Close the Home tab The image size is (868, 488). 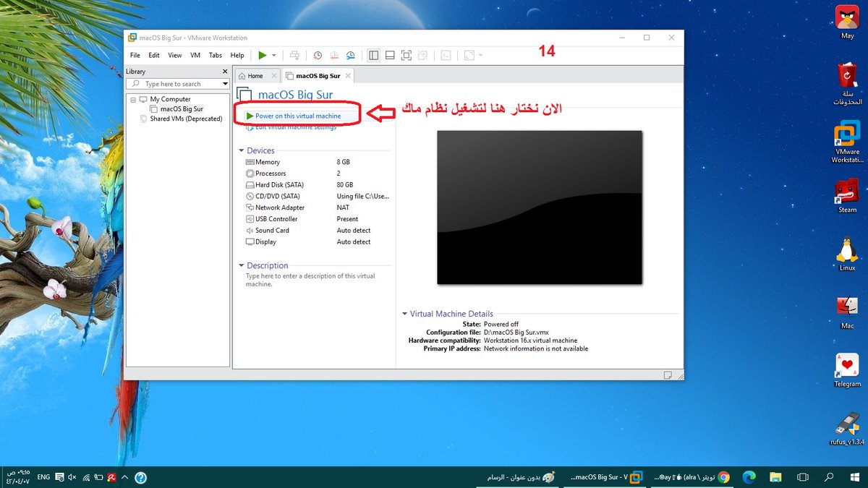(274, 75)
